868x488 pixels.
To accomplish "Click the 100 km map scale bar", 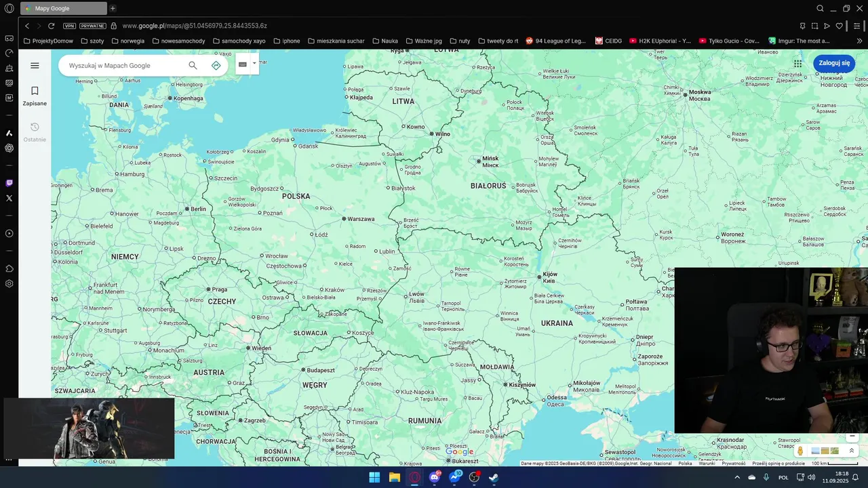I will (x=835, y=464).
